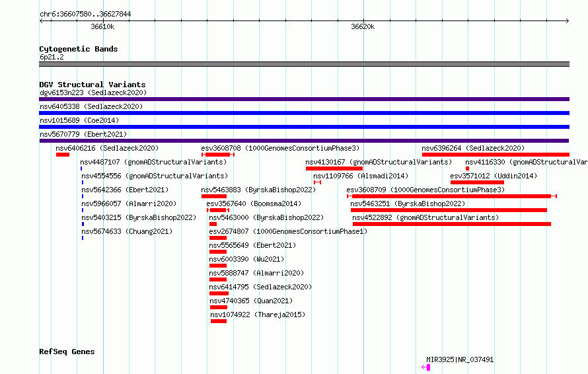The height and width of the screenshot is (374, 588).
Task: Select the RefSeq Genes track title
Action: point(67,352)
